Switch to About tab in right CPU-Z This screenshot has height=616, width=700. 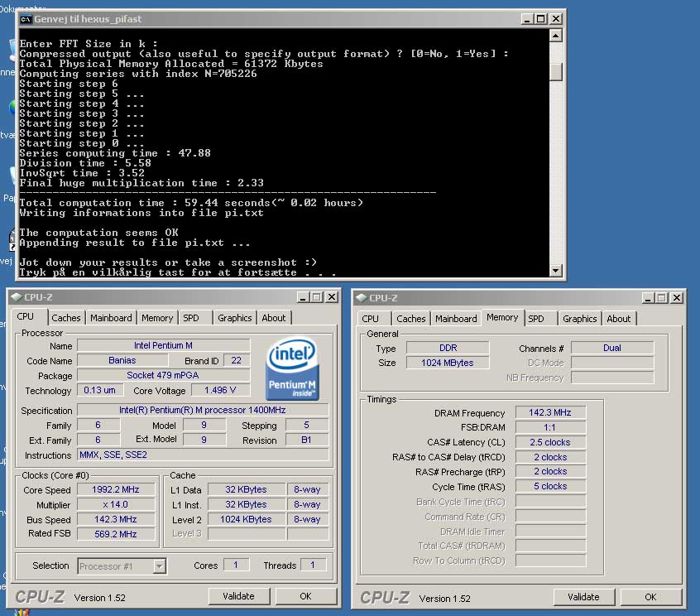(x=619, y=319)
